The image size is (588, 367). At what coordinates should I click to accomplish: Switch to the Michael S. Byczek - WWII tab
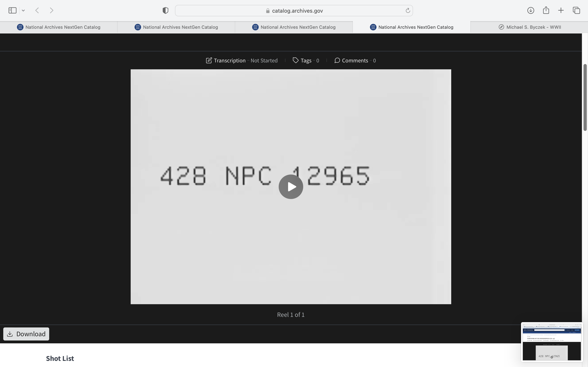(x=529, y=27)
